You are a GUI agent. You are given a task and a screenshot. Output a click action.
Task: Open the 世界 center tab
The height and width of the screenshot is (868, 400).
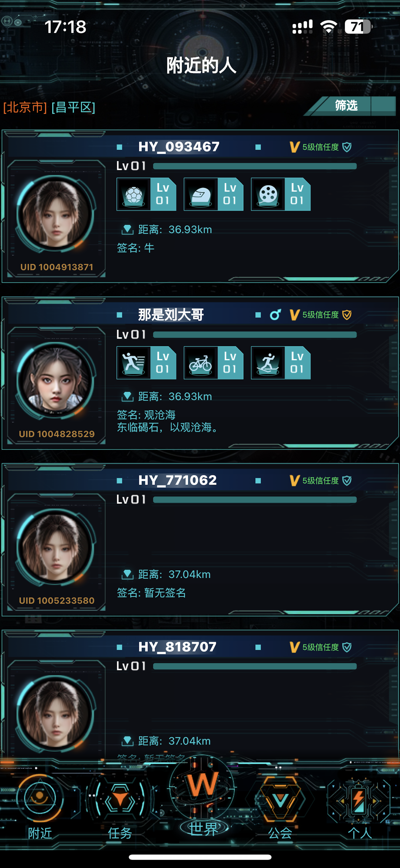[202, 798]
